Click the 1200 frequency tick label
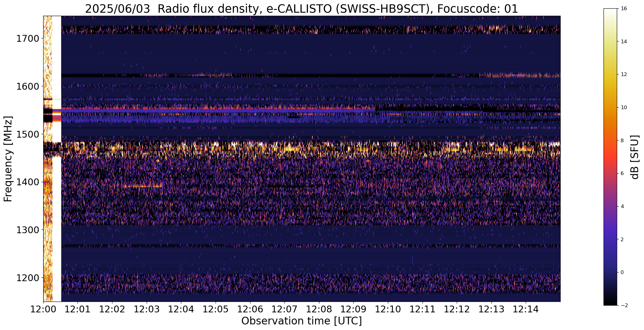The image size is (644, 330). (x=27, y=278)
